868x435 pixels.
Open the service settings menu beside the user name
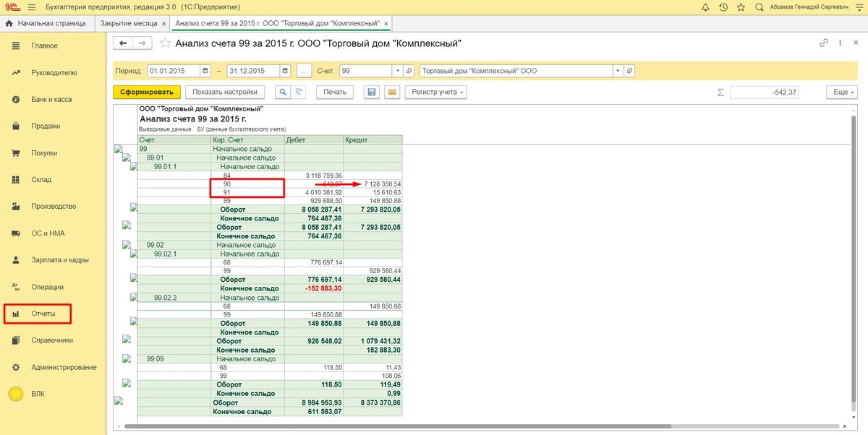pos(858,7)
